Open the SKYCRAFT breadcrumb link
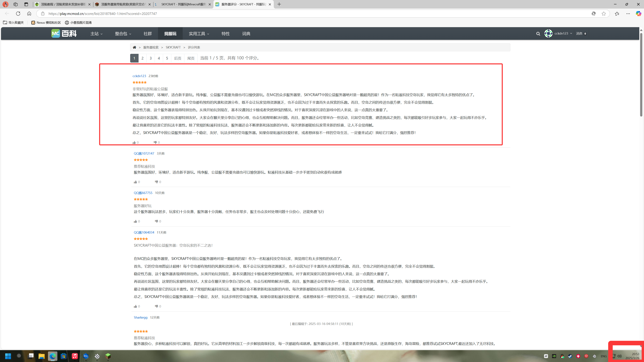Viewport: 644px width, 362px height. click(x=173, y=47)
